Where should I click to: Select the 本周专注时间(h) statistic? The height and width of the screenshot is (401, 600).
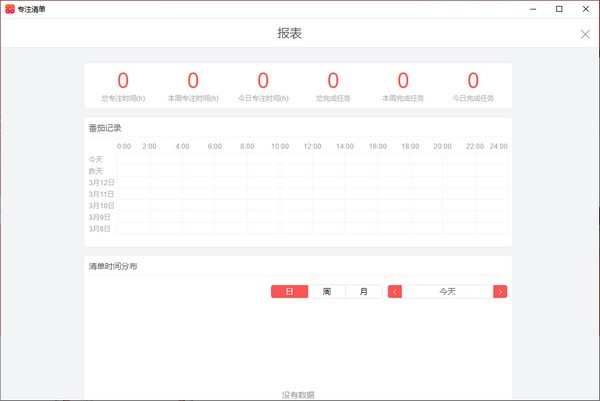[193, 86]
